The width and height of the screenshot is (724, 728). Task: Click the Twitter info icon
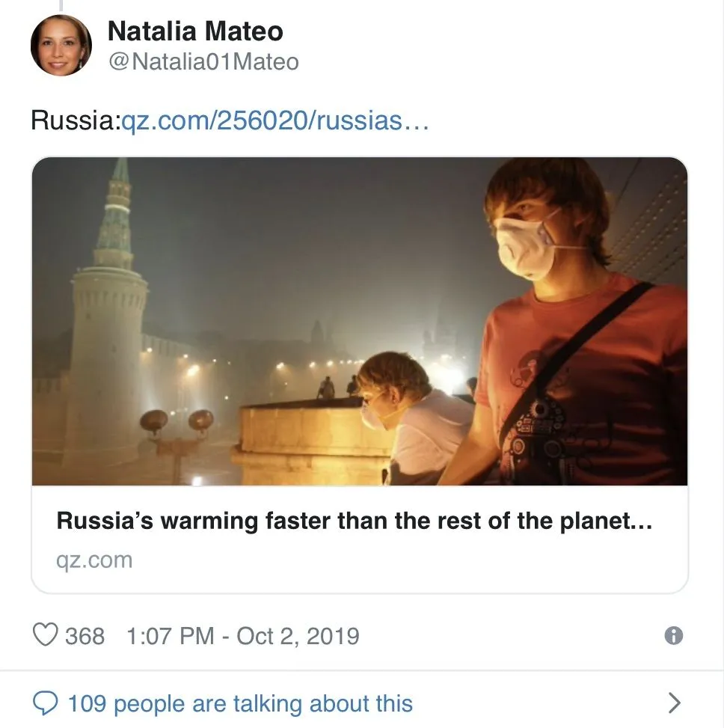point(673,635)
